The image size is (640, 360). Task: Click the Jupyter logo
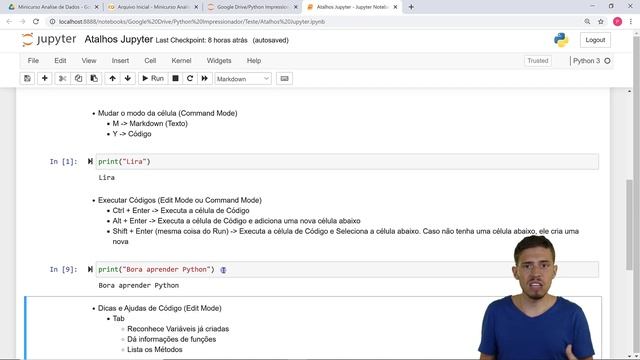(x=49, y=40)
